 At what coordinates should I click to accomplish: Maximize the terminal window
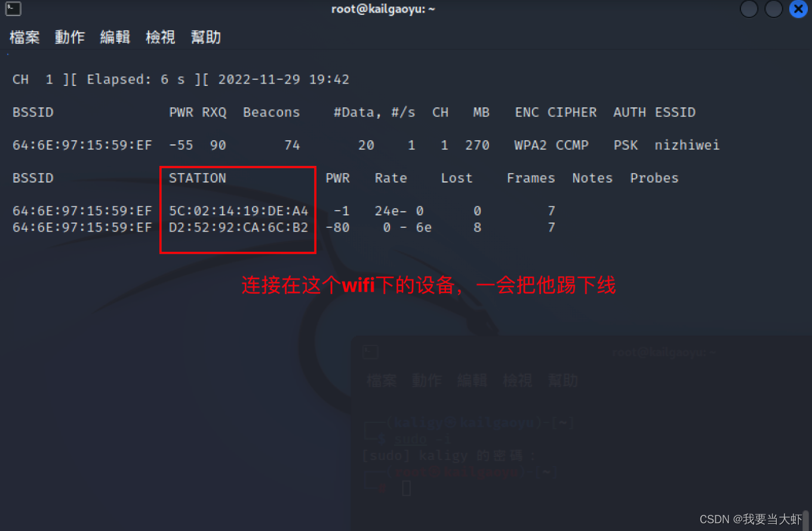(x=773, y=9)
